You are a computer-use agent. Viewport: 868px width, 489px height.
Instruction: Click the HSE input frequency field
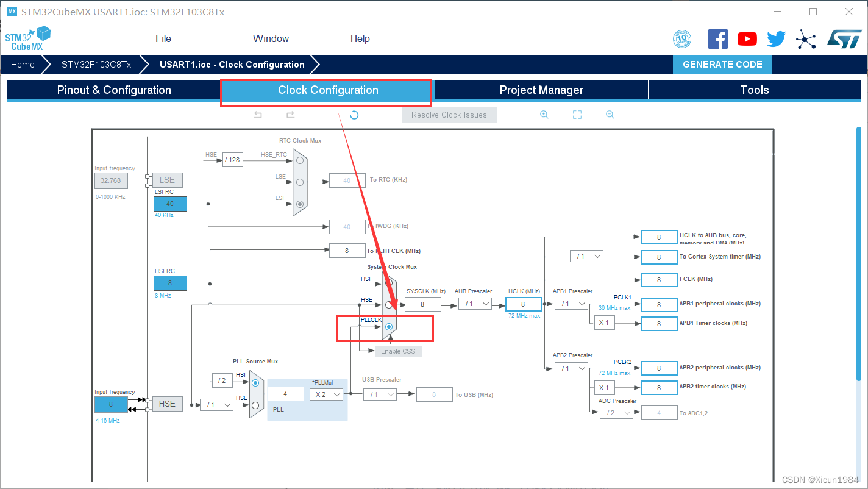pyautogui.click(x=111, y=404)
